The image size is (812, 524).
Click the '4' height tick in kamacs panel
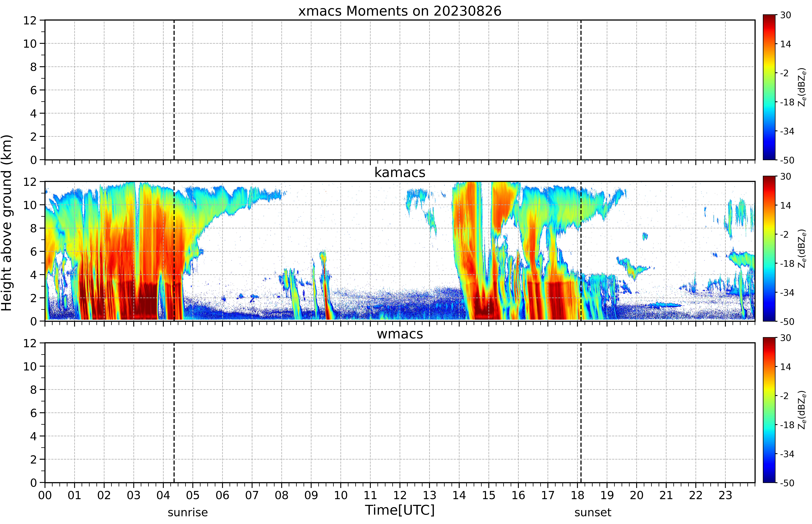coord(33,275)
